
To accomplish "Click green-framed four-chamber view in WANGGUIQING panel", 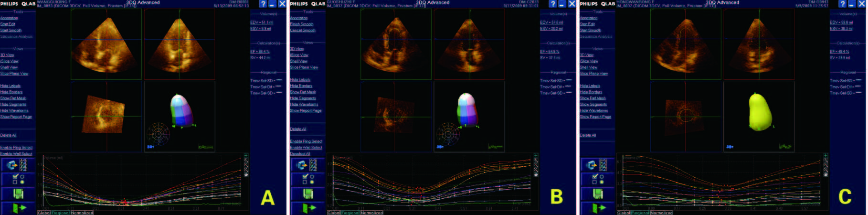I will click(x=106, y=43).
